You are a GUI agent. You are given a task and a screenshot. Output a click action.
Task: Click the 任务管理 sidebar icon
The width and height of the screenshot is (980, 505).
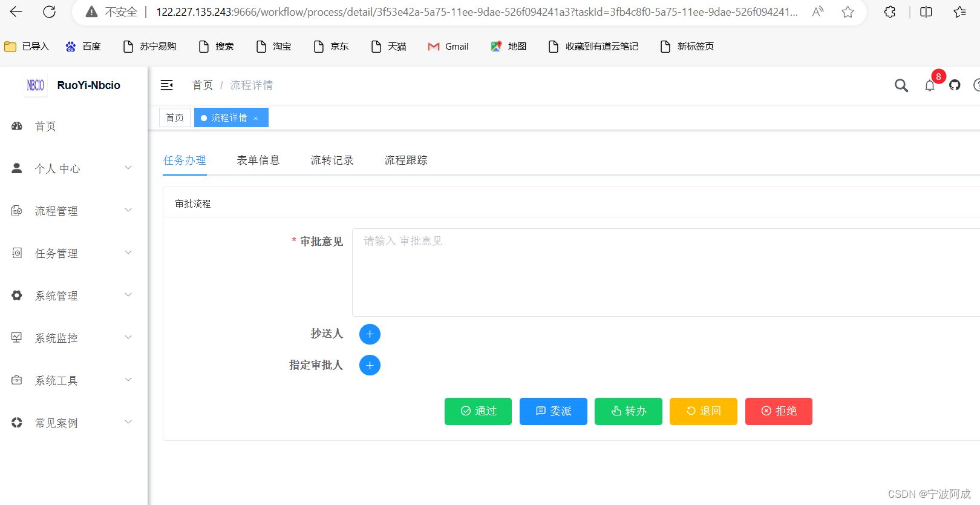[x=17, y=253]
